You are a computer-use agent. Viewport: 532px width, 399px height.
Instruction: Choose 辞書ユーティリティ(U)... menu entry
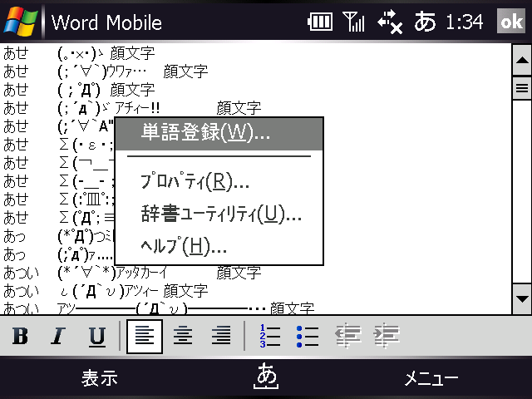(x=219, y=214)
